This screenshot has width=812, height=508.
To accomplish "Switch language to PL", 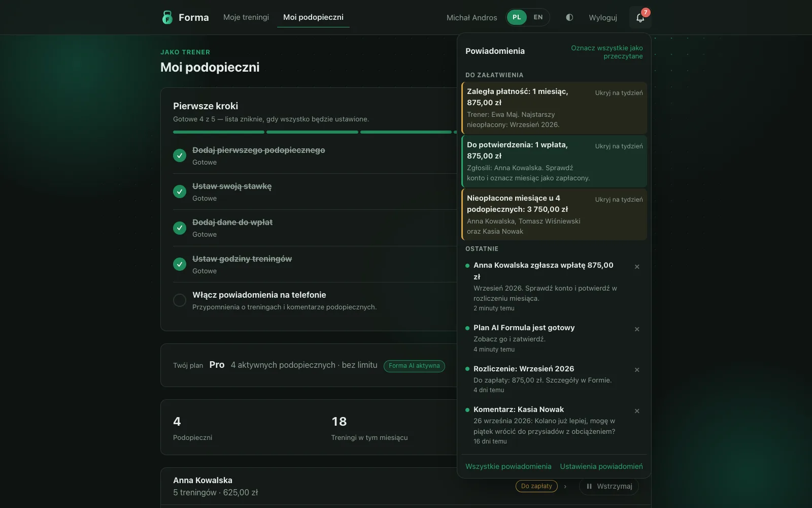I will pos(517,17).
